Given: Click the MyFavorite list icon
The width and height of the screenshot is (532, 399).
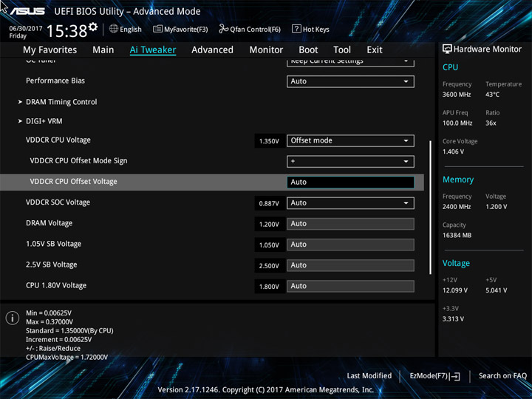Looking at the screenshot, I should pos(157,29).
